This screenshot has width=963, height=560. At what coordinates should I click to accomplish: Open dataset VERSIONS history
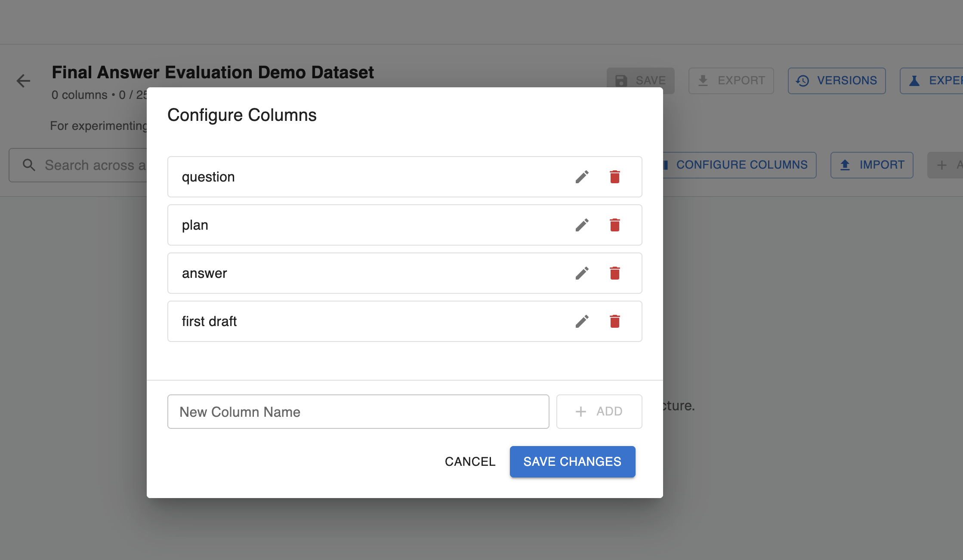836,80
